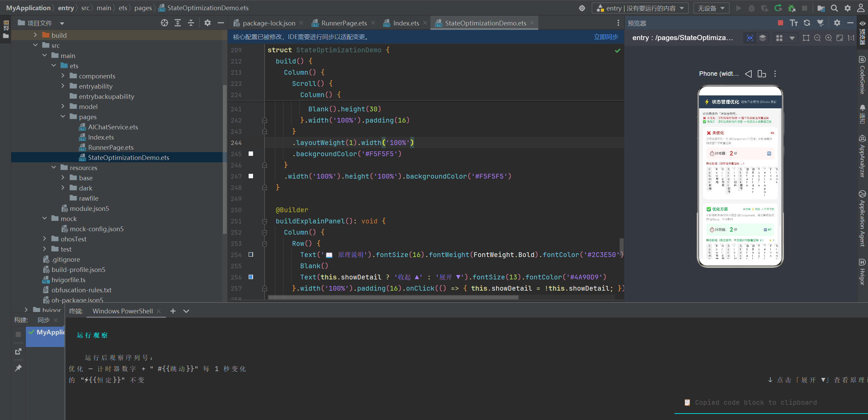
Task: Click the 立即同步 link
Action: (x=606, y=37)
